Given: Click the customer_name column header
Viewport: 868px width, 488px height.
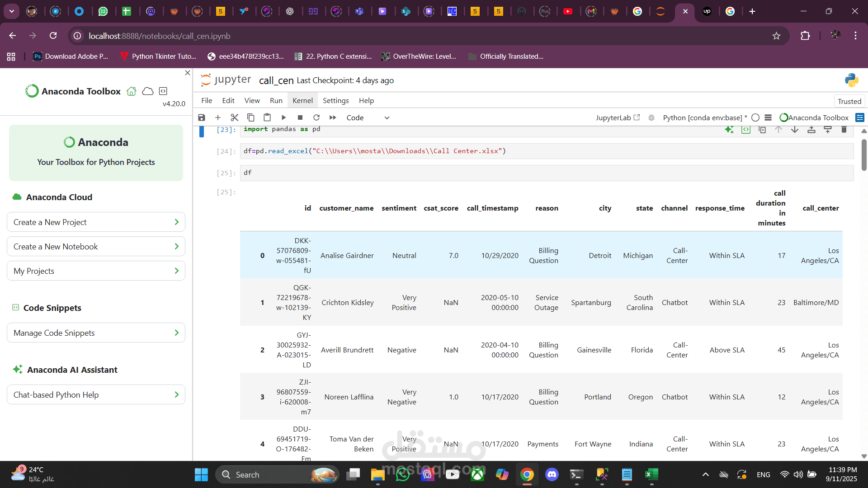Looking at the screenshot, I should tap(346, 208).
